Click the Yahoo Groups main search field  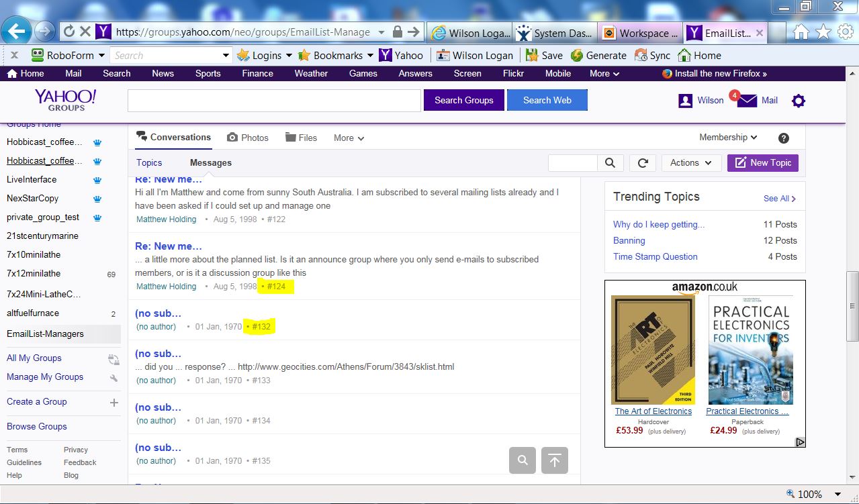tap(274, 101)
